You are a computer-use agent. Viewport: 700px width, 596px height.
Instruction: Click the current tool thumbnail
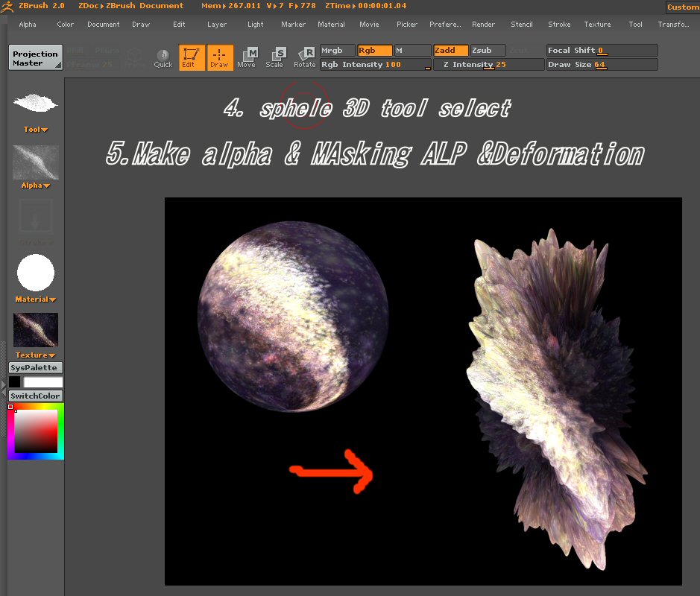coord(35,103)
